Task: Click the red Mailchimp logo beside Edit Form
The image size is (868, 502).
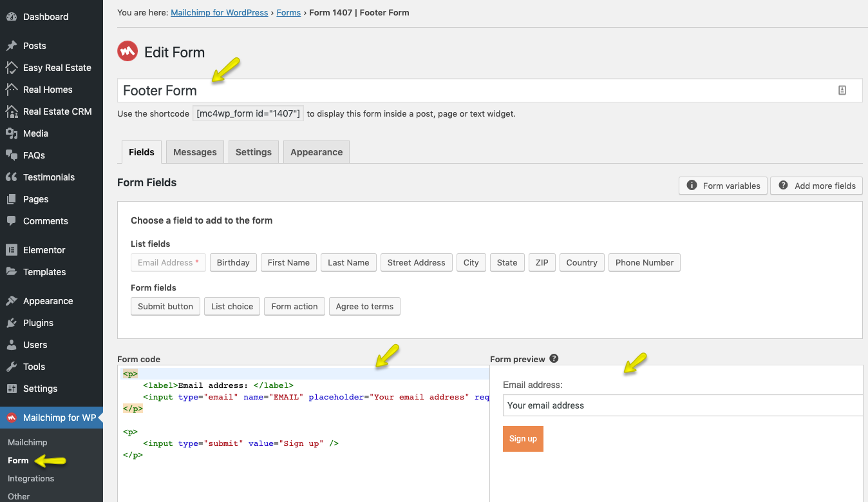Action: [x=127, y=52]
